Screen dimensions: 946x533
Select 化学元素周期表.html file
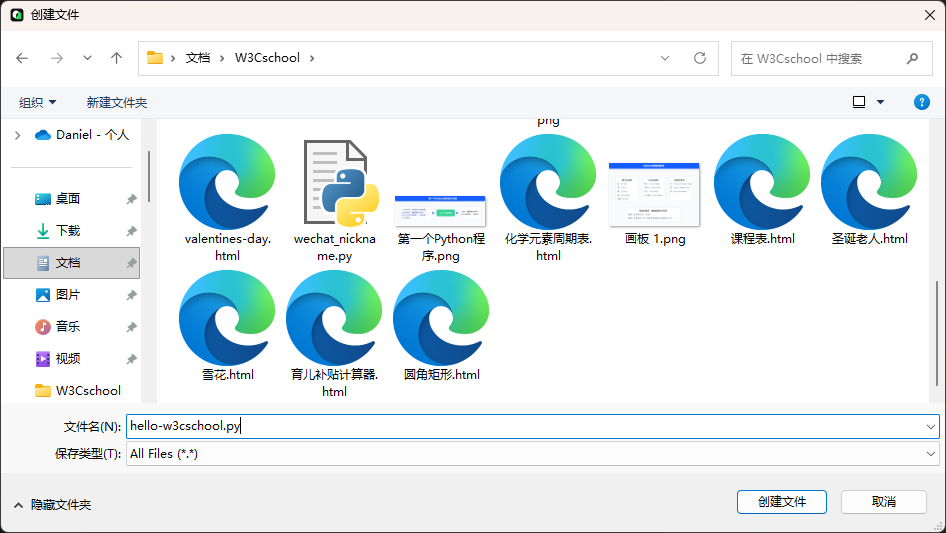pyautogui.click(x=548, y=198)
